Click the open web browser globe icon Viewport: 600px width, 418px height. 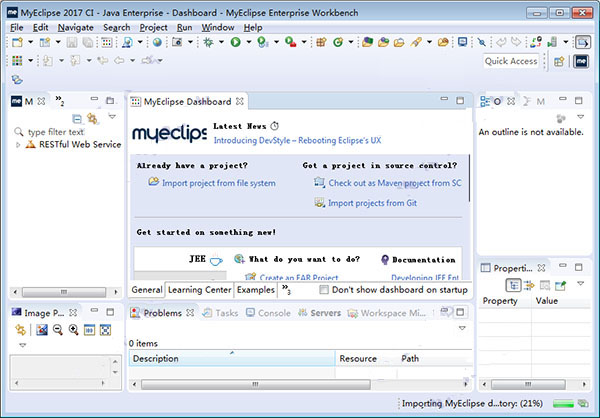[x=157, y=42]
